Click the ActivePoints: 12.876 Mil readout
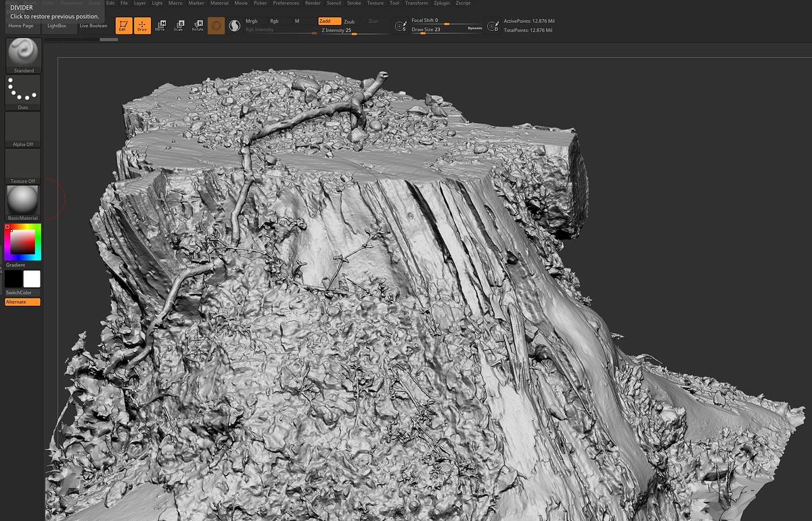The image size is (812, 521). [529, 21]
